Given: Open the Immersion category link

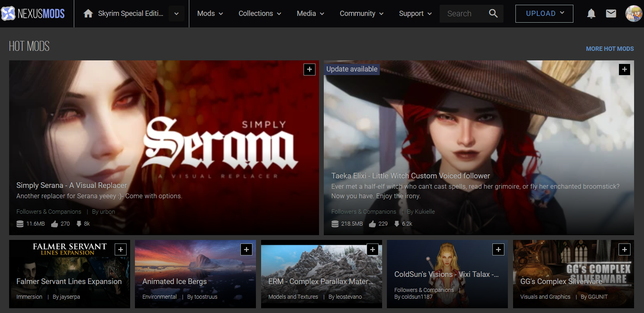Looking at the screenshot, I should 29,297.
